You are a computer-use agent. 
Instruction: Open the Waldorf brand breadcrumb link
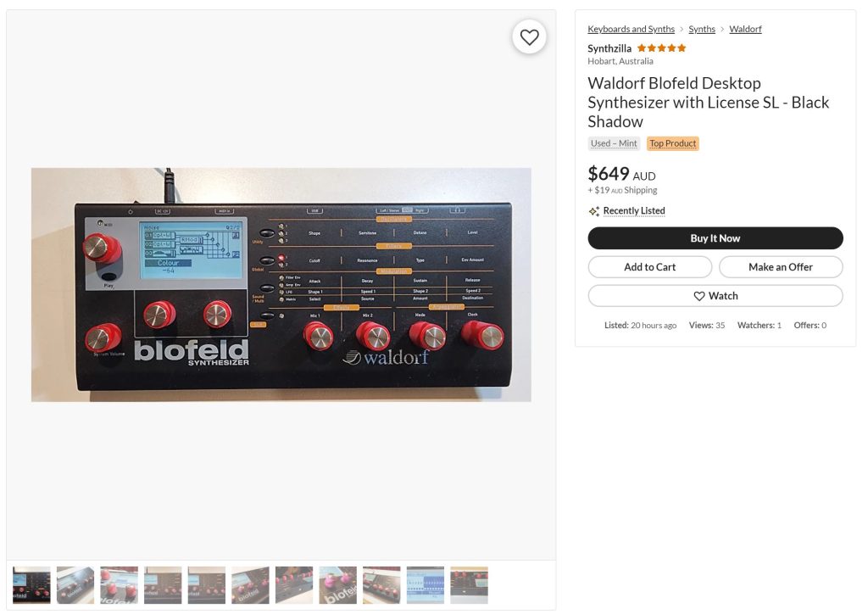(745, 29)
